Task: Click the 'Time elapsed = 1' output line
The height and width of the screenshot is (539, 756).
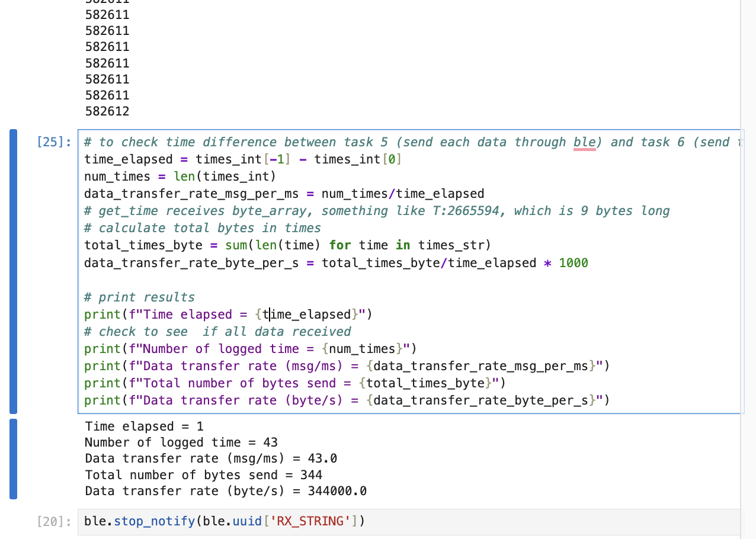Action: pos(144,426)
